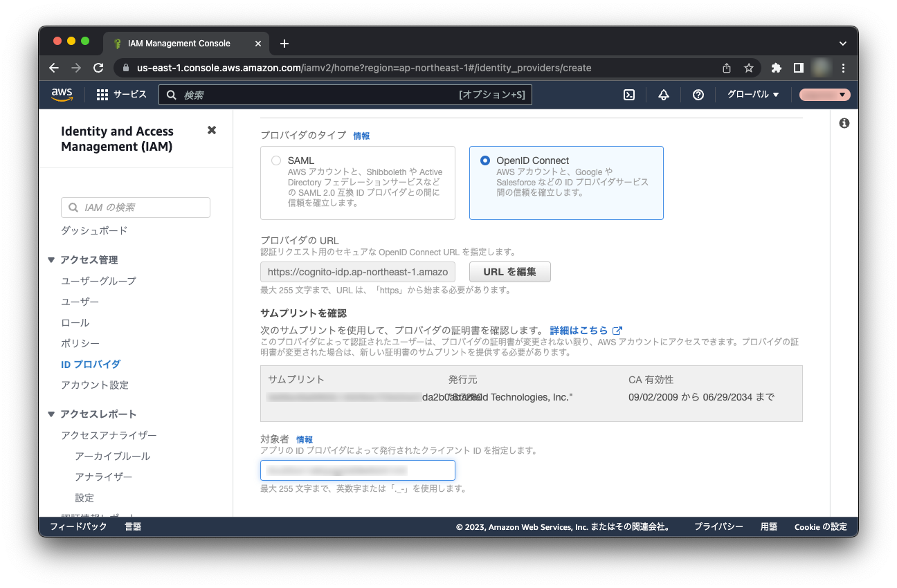897x588 pixels.
Task: Open the info panel icon at right
Action: 844,123
